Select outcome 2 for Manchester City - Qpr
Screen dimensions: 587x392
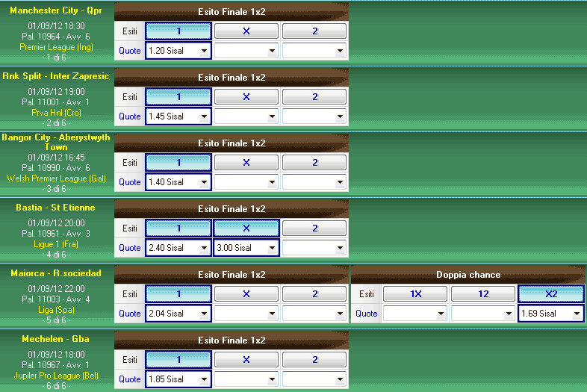(314, 31)
